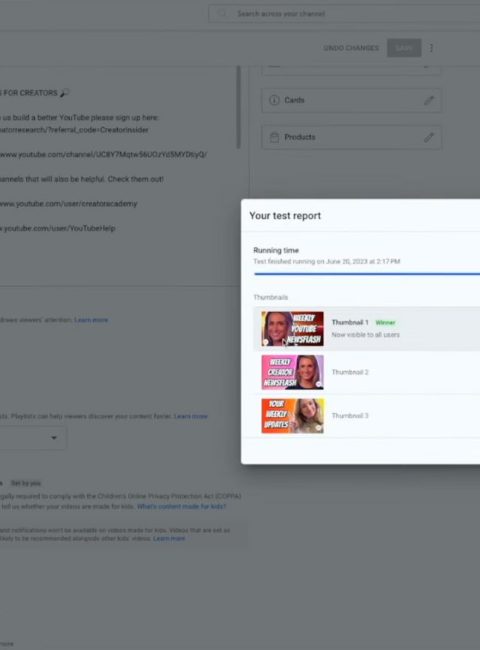Click the SAVE button
480x650 pixels.
(x=404, y=48)
